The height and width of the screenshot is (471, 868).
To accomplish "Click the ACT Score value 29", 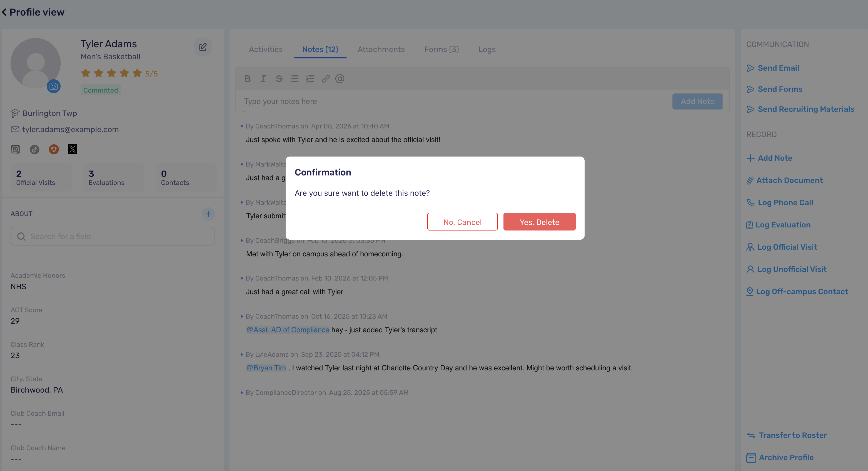I will [x=15, y=321].
